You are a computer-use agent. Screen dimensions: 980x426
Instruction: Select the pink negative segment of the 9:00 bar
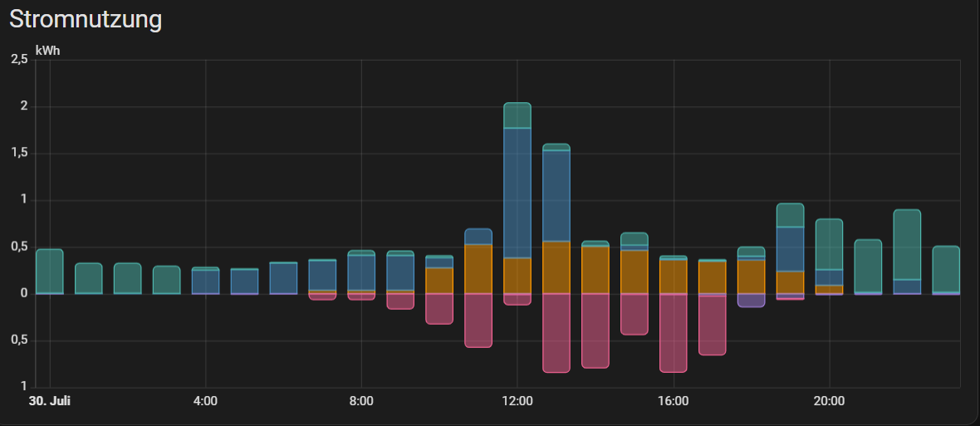(400, 301)
